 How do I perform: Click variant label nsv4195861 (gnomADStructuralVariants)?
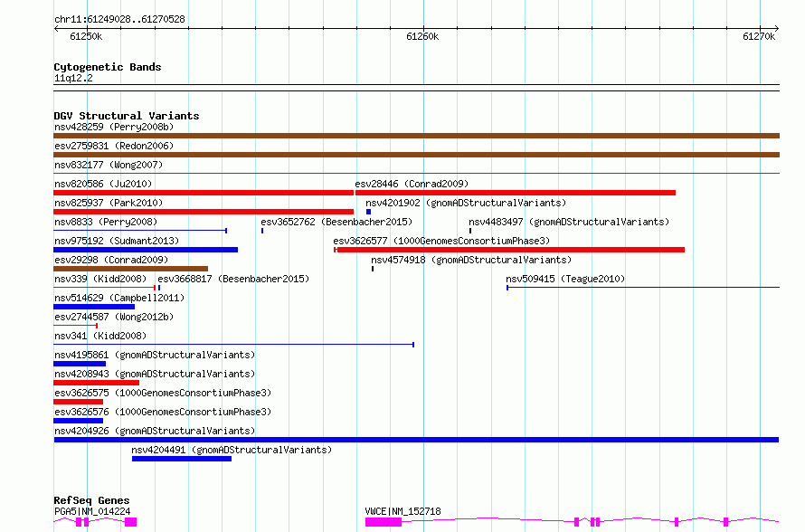click(155, 355)
